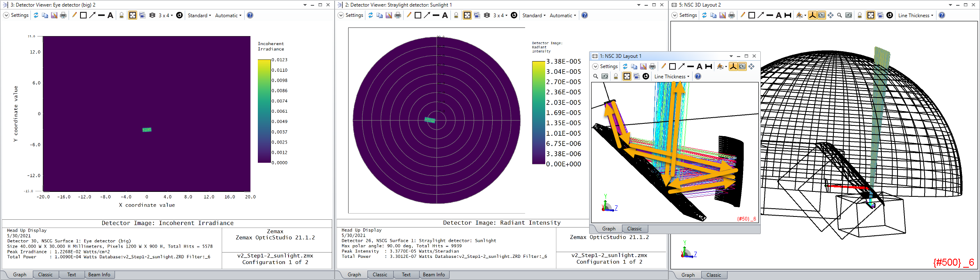Image resolution: width=980 pixels, height=280 pixels.
Task: Copy the Eye detector viewer image
Action: 45,15
